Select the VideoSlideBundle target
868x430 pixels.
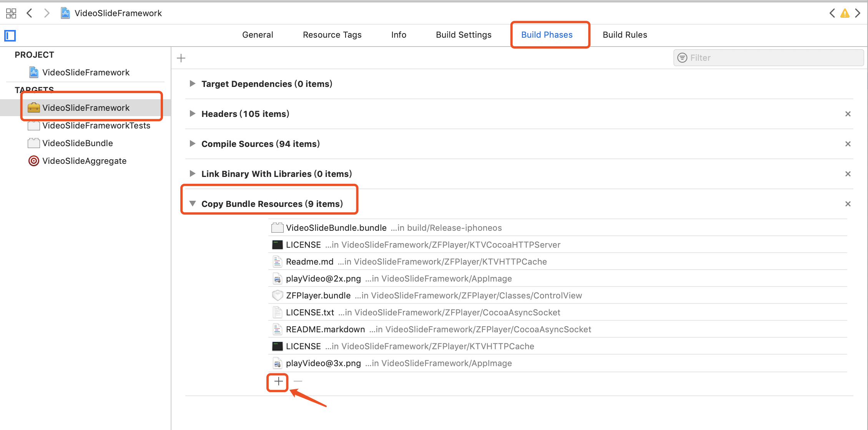78,143
